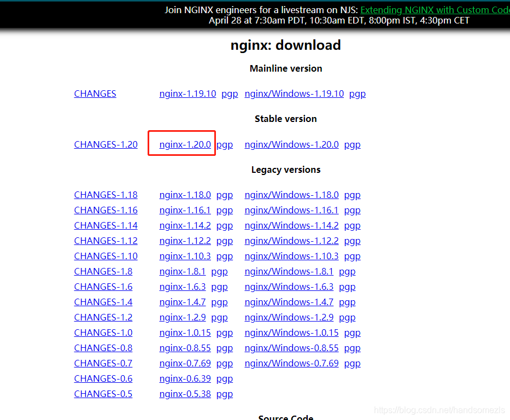Open CHANGES-1.10 link
The height and width of the screenshot is (420, 510).
105,256
